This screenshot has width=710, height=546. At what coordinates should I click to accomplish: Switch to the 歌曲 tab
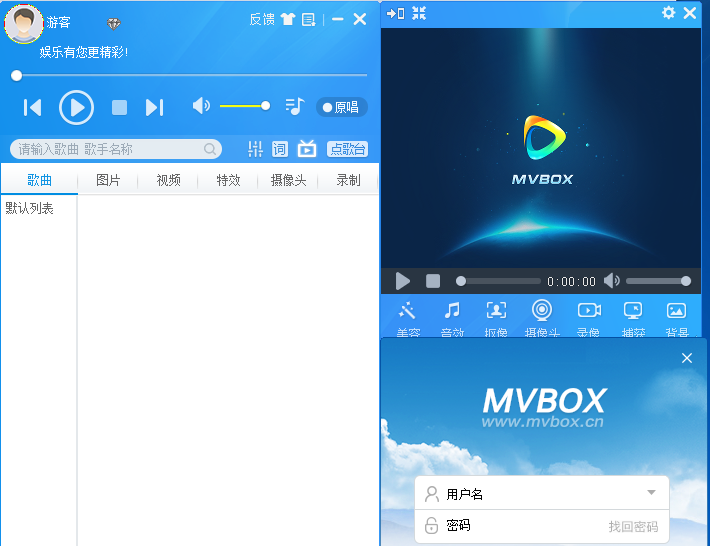tap(39, 180)
